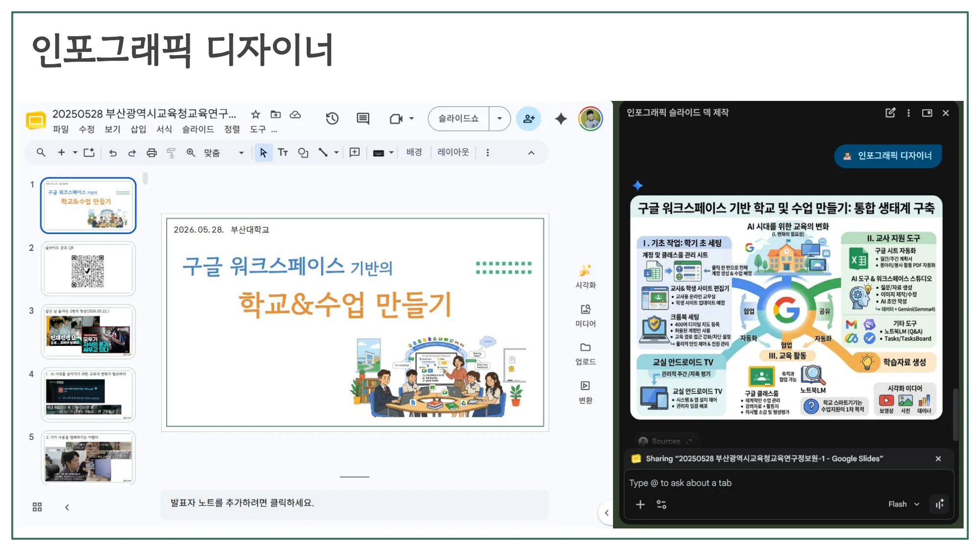Image resolution: width=980 pixels, height=551 pixels.
Task: Open the 슬라이드쇼 dropdown arrow
Action: coord(499,119)
